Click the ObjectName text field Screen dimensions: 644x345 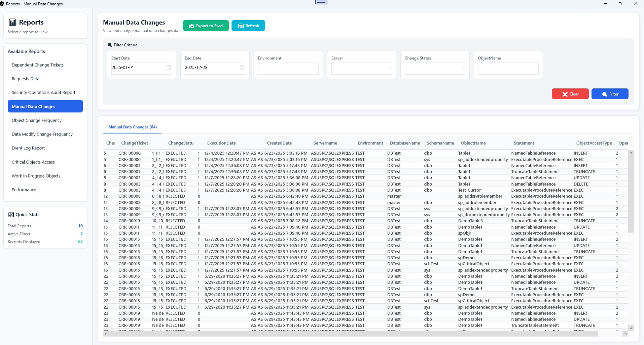tap(508, 69)
